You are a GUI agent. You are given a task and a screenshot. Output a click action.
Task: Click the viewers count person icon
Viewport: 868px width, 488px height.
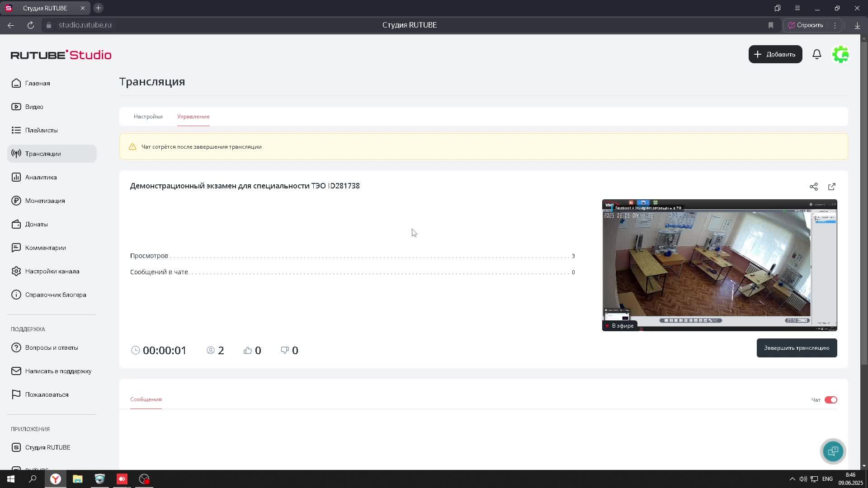click(x=211, y=350)
